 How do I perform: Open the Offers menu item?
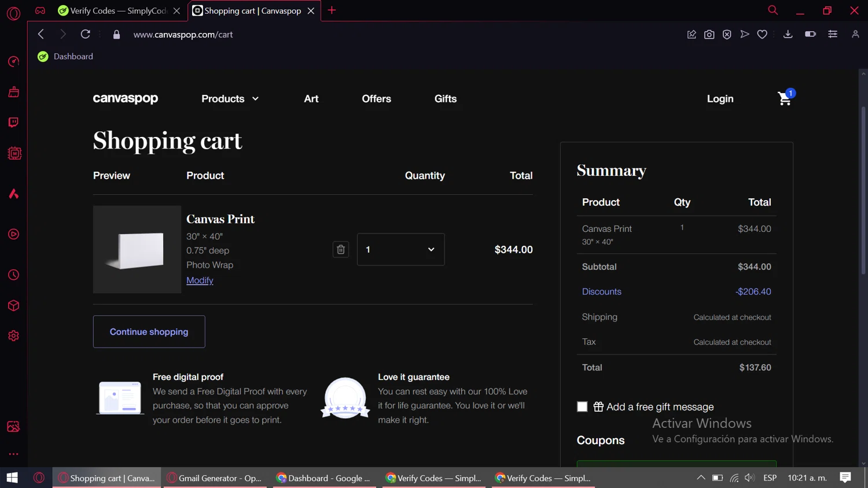click(376, 99)
